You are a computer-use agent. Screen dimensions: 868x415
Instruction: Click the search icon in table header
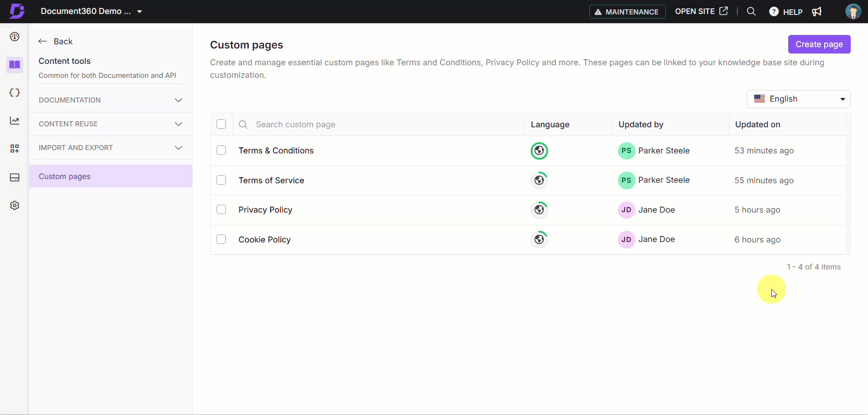point(243,124)
